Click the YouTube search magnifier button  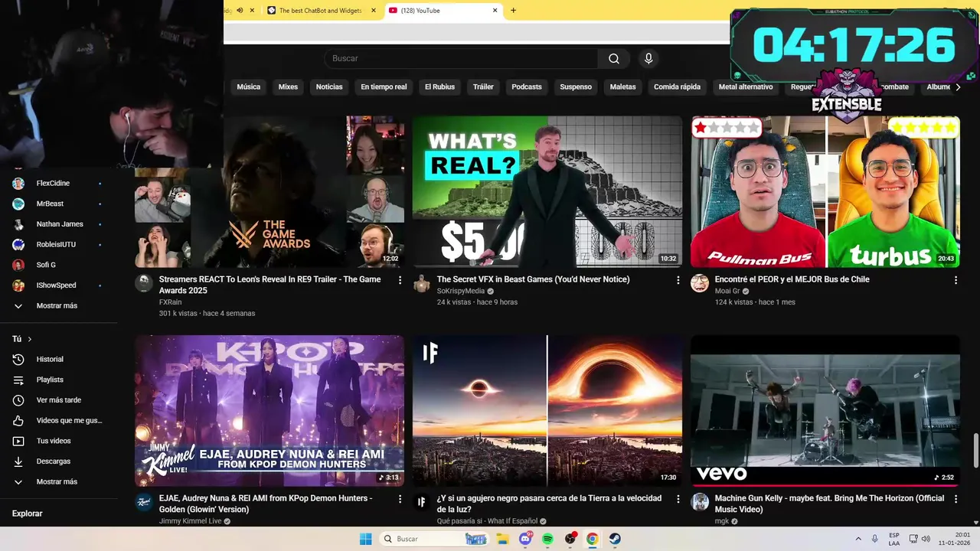coord(614,59)
